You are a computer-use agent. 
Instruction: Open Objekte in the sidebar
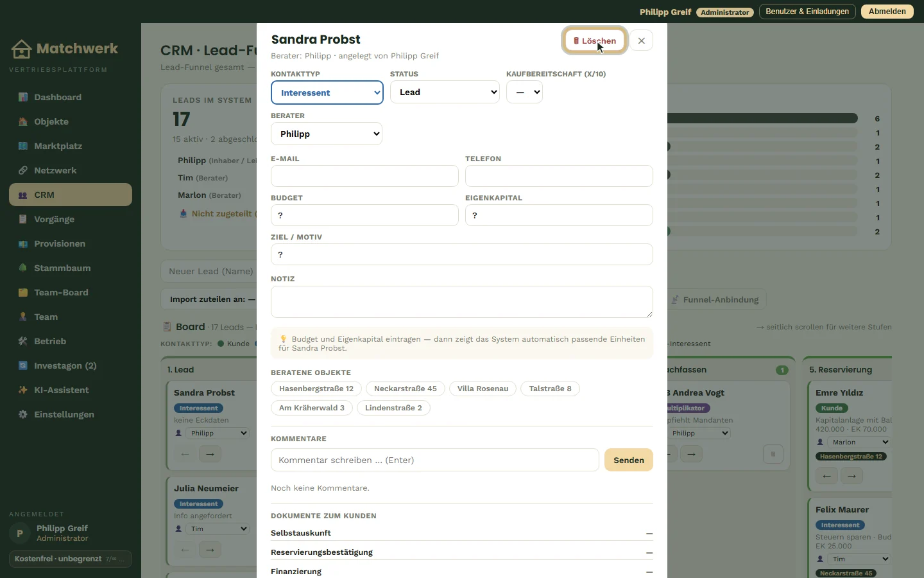tap(71, 121)
